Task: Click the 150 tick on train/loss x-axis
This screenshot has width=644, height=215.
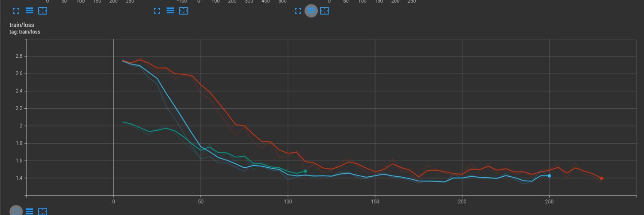Action: tap(375, 201)
